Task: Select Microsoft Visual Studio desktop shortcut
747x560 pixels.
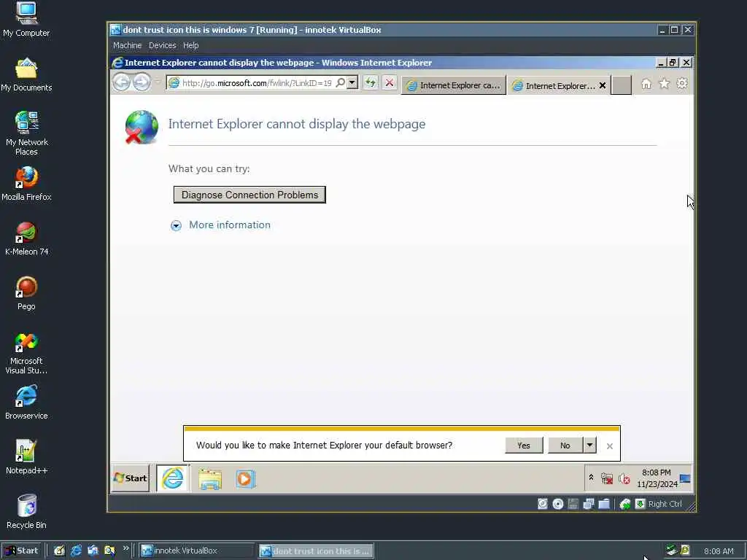Action: pyautogui.click(x=26, y=354)
